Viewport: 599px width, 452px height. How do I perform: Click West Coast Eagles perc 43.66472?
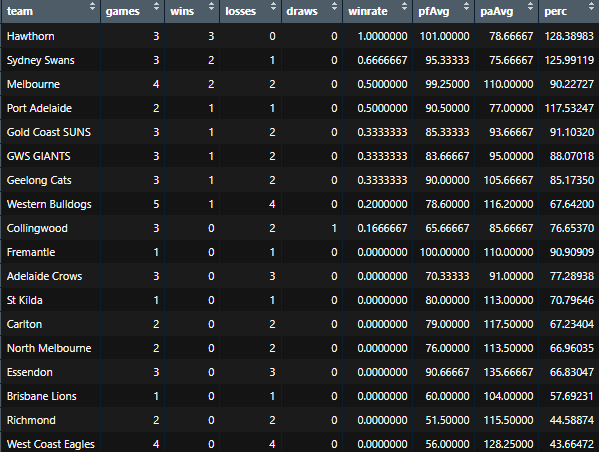[571, 444]
